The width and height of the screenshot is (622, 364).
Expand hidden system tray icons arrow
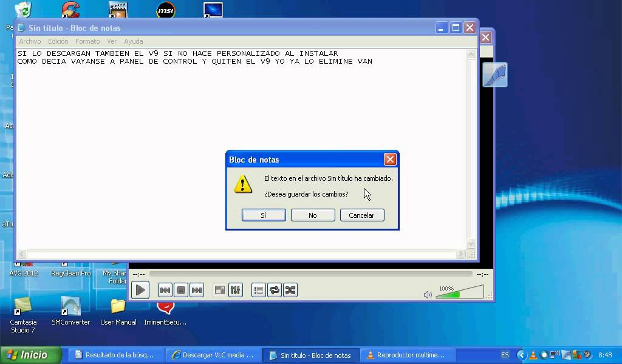pyautogui.click(x=522, y=355)
